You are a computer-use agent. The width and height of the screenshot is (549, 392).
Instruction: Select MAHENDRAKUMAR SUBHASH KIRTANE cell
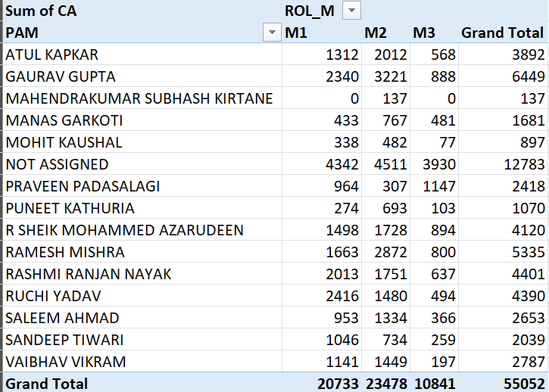click(x=139, y=98)
